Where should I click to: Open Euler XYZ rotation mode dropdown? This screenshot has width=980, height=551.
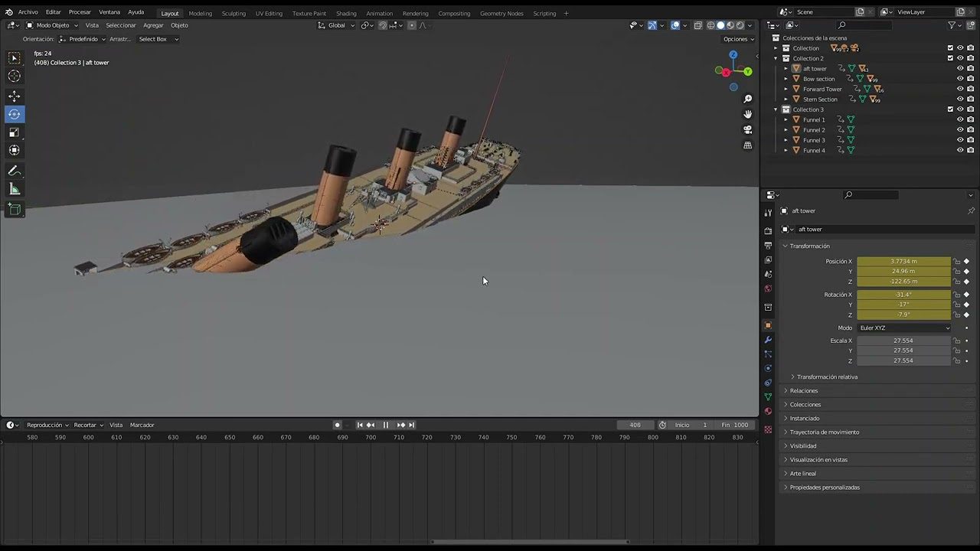tap(903, 328)
